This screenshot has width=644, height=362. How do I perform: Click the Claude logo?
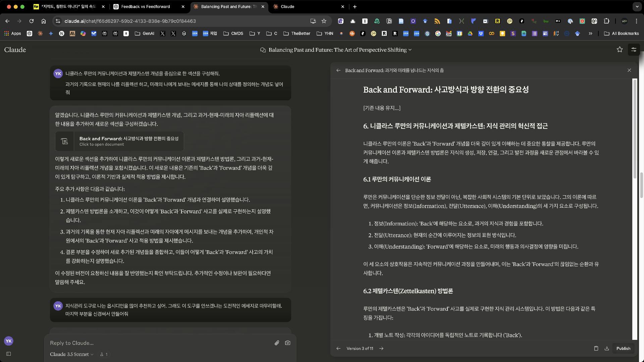pos(15,50)
